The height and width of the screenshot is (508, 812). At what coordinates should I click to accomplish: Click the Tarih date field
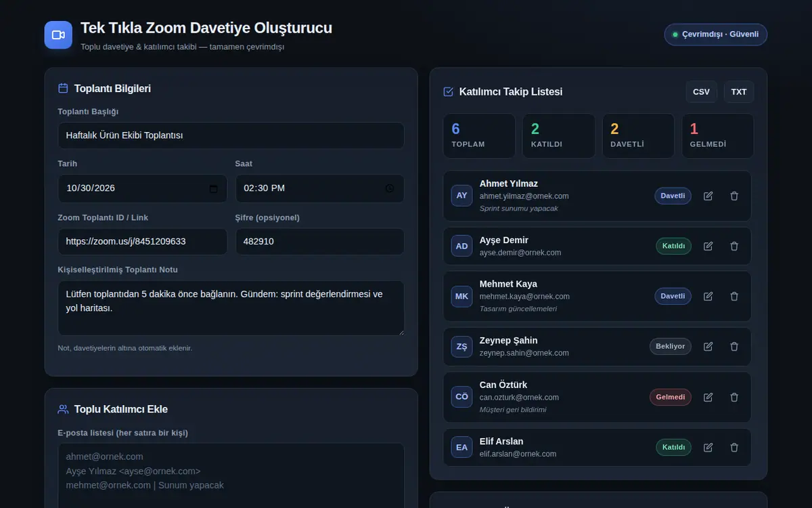tap(143, 188)
